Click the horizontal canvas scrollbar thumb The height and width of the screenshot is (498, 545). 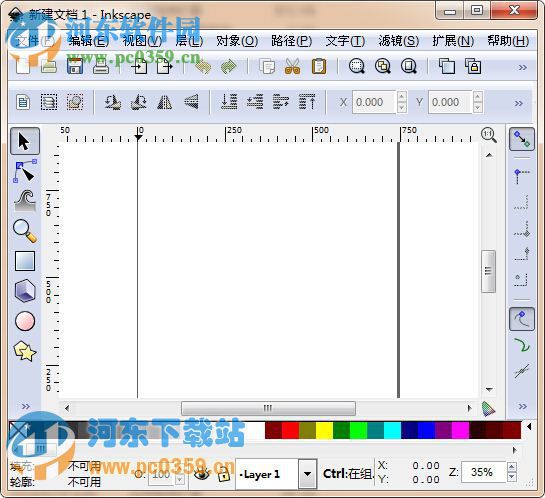(268, 408)
